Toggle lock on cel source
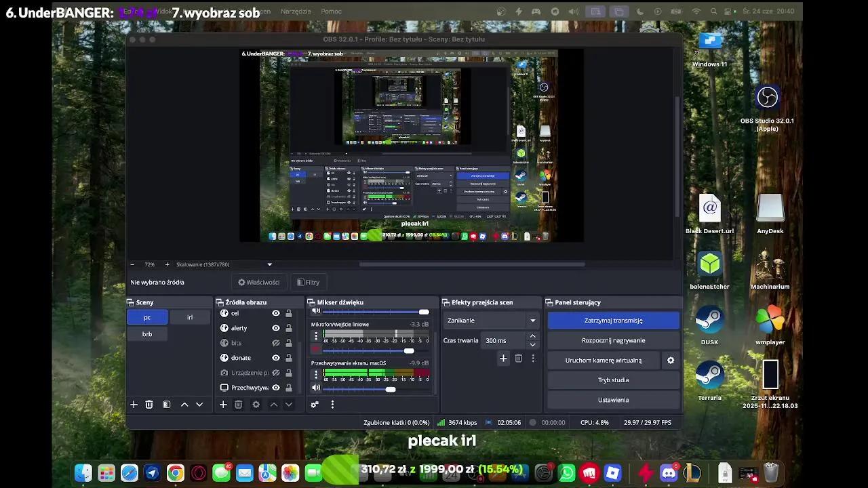Screen dimensions: 868x488 click(x=289, y=313)
